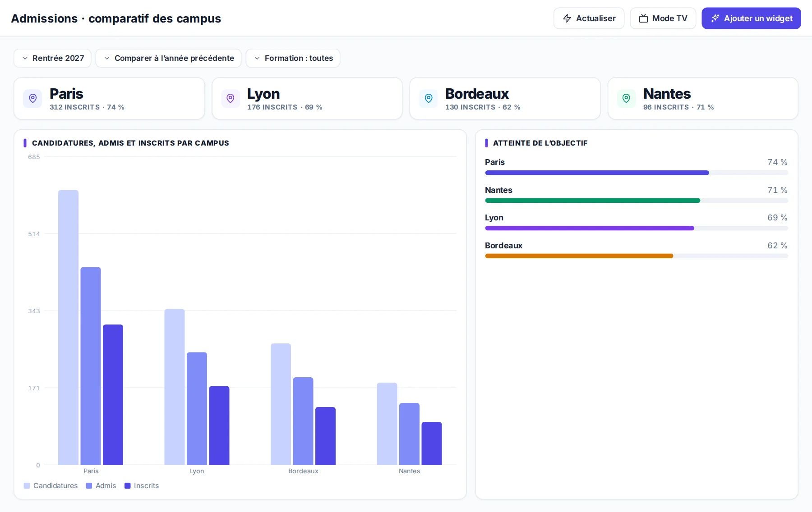Click the Bordeaux x-axis label
Viewport: 812px width, 512px height.
[303, 471]
